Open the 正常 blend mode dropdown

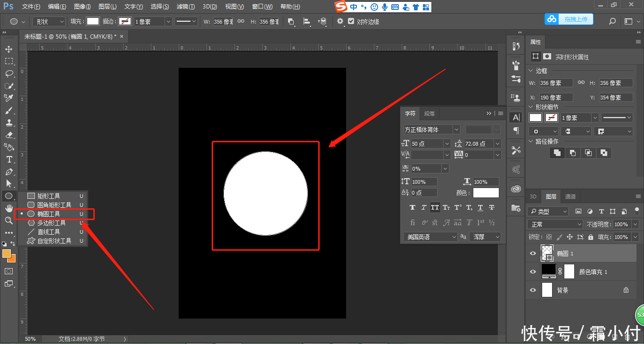click(555, 224)
